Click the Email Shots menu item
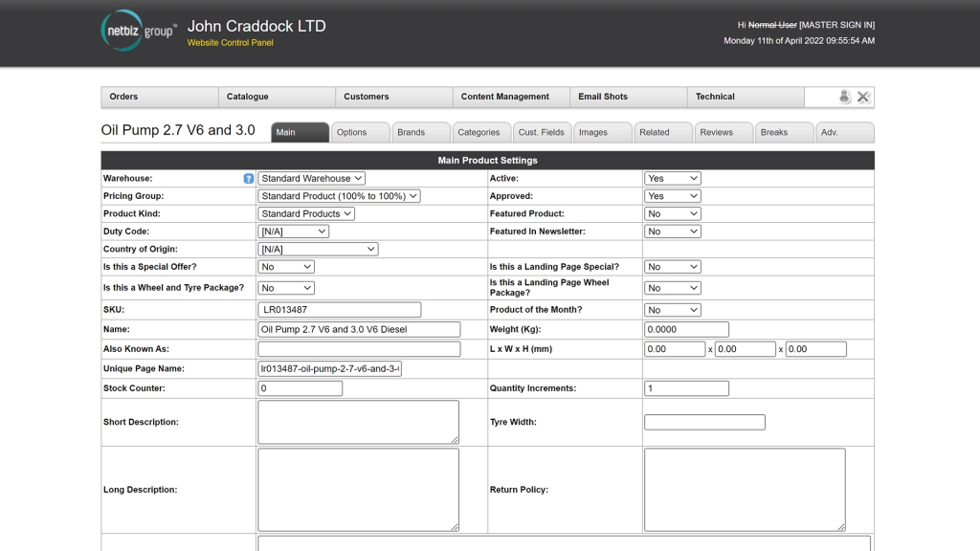The image size is (980, 551). pos(603,97)
